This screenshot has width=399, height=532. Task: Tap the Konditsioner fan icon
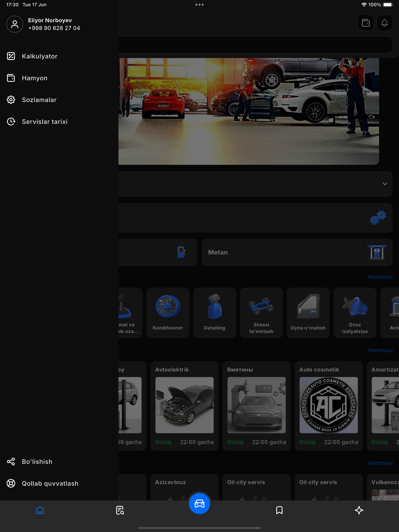[168, 306]
